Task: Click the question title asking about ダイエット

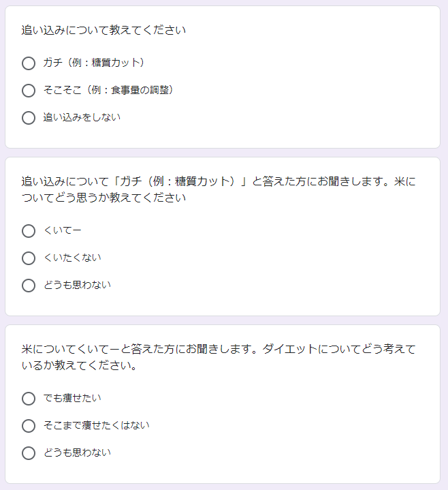Action: (218, 357)
